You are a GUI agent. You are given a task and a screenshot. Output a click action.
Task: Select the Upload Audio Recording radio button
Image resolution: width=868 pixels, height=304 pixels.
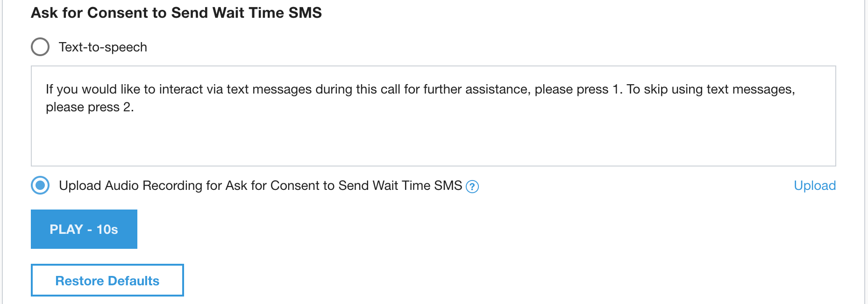40,185
